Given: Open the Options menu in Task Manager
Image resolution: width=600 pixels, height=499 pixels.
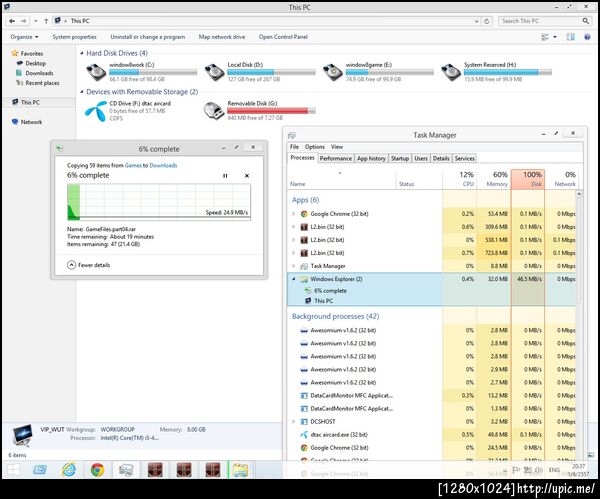Looking at the screenshot, I should (x=315, y=147).
